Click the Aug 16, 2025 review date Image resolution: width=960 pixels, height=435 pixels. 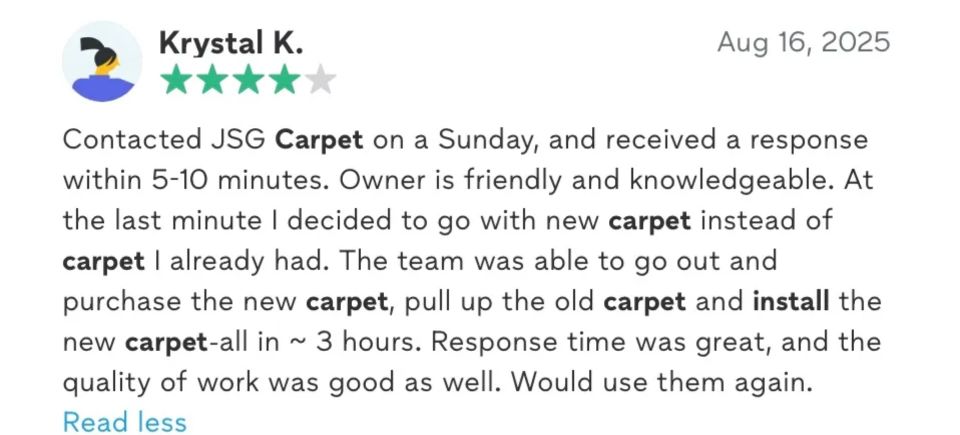[x=803, y=43]
